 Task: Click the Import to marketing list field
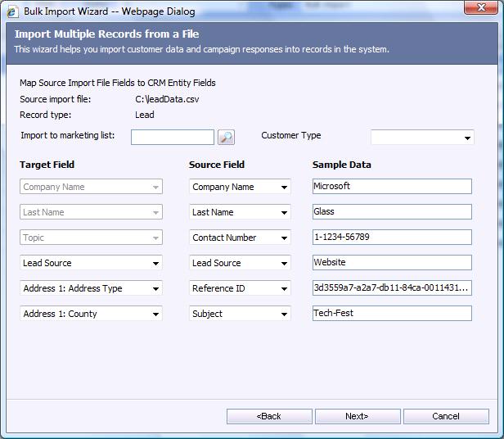[x=172, y=137]
